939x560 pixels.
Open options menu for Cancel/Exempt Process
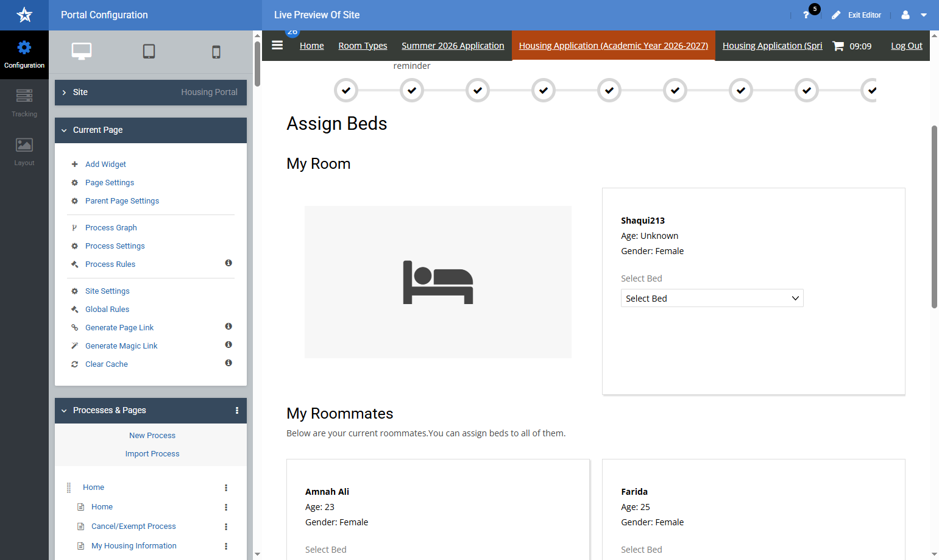point(226,526)
